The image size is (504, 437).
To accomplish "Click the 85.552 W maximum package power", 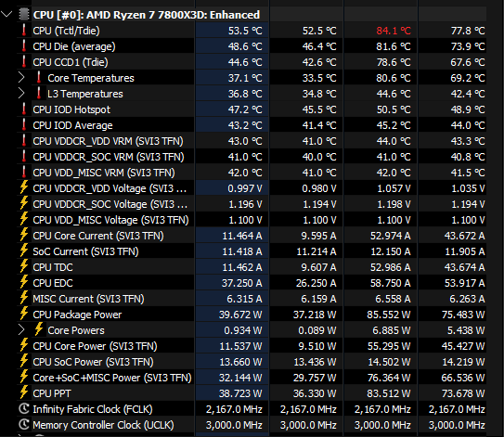I will pyautogui.click(x=389, y=315).
